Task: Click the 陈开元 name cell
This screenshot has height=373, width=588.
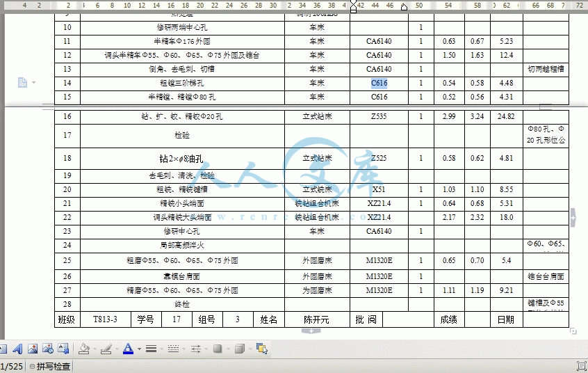Action: pos(316,319)
